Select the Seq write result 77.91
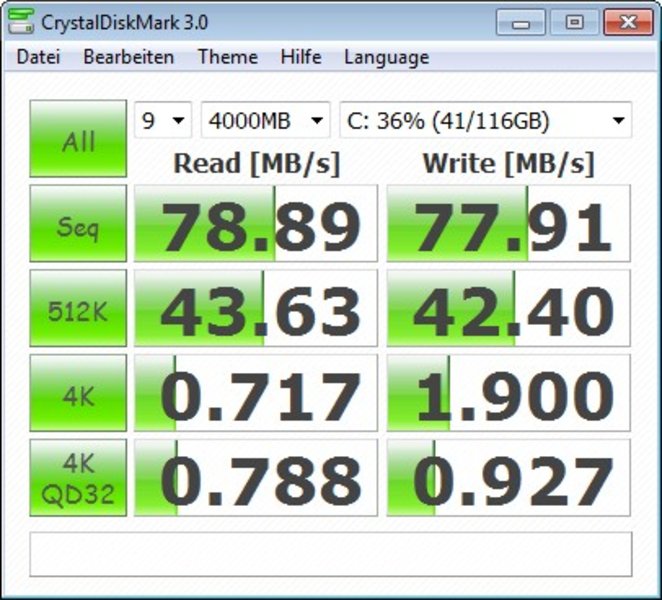Screen dimensions: 662x600 pos(509,223)
